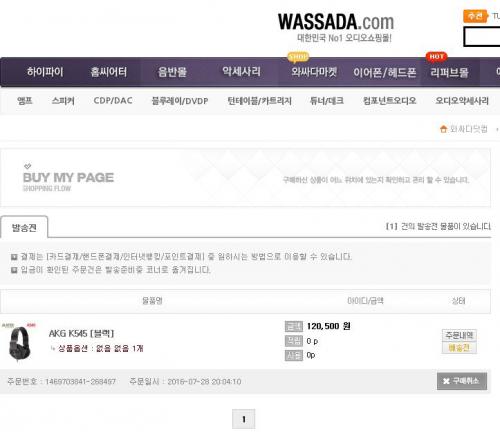Open the 하이파이 main menu

pyautogui.click(x=45, y=72)
